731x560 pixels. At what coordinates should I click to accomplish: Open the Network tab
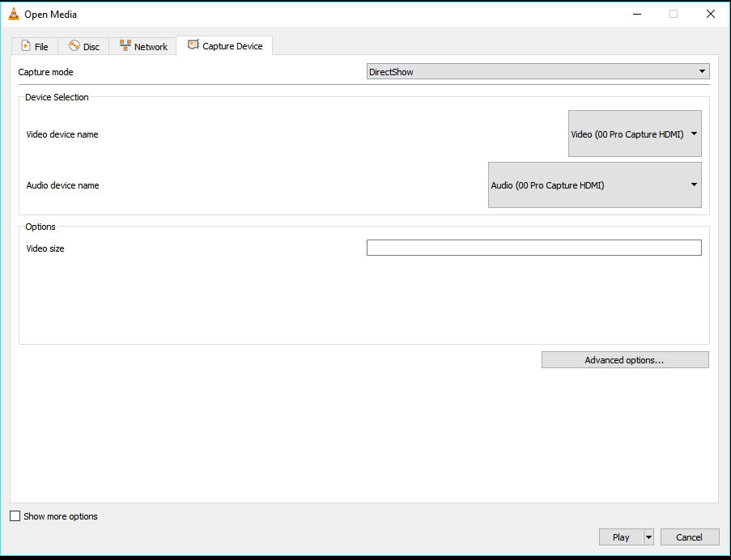142,46
